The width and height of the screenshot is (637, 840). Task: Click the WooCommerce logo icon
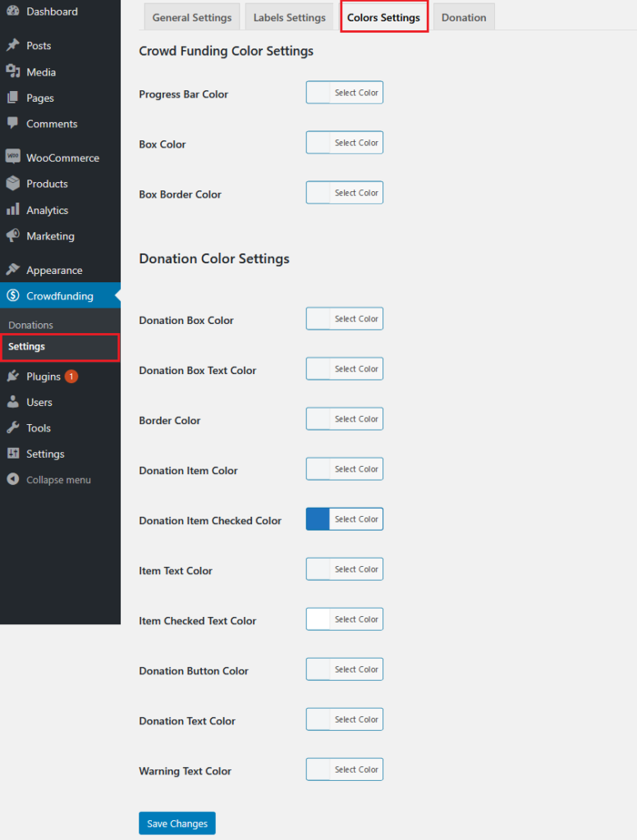pyautogui.click(x=13, y=157)
